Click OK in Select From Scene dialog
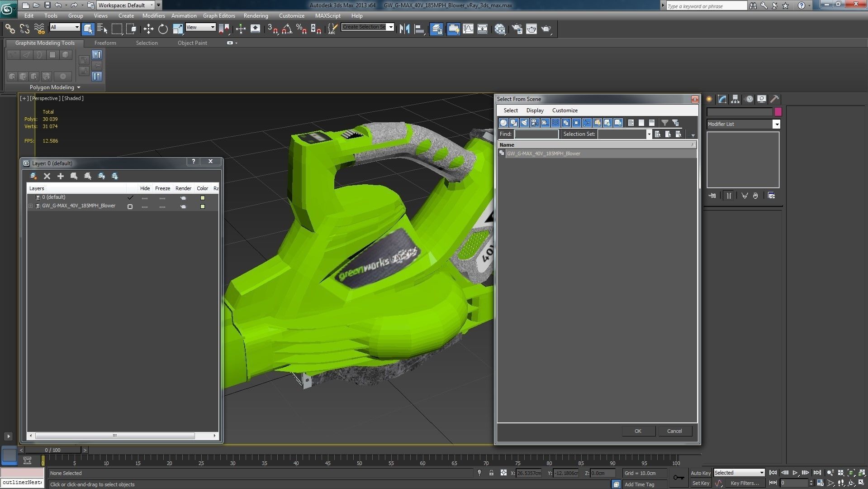Image resolution: width=868 pixels, height=489 pixels. tap(638, 431)
